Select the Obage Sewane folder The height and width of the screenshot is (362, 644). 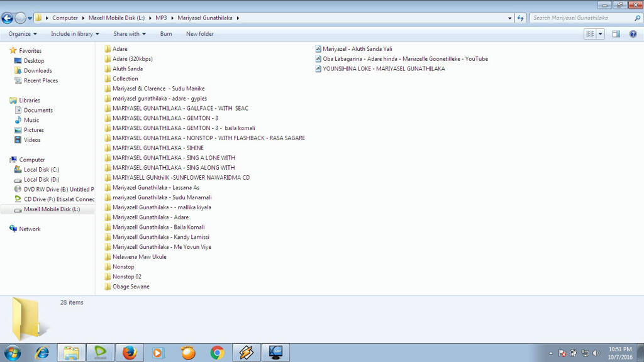coord(131,286)
